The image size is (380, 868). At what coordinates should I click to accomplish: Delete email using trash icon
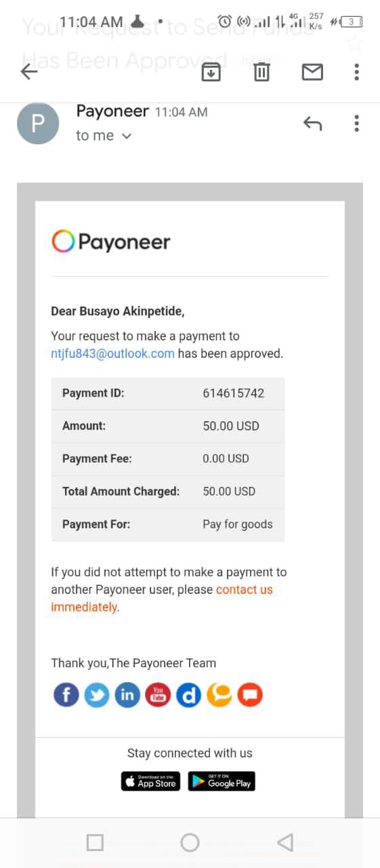coord(261,71)
